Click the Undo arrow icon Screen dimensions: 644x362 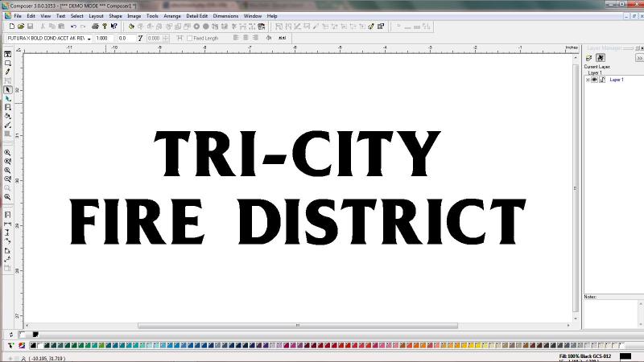73,27
